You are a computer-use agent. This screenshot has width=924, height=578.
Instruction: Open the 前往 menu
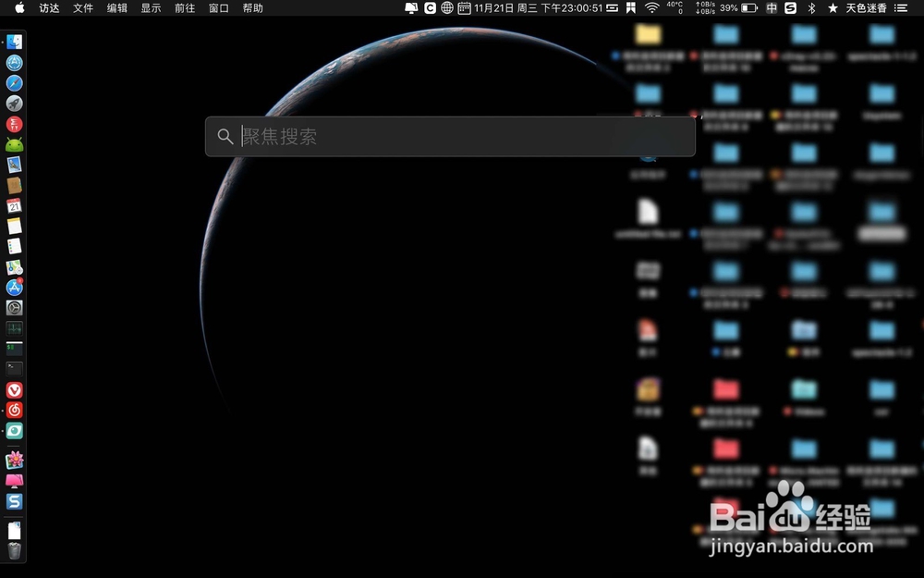point(185,7)
